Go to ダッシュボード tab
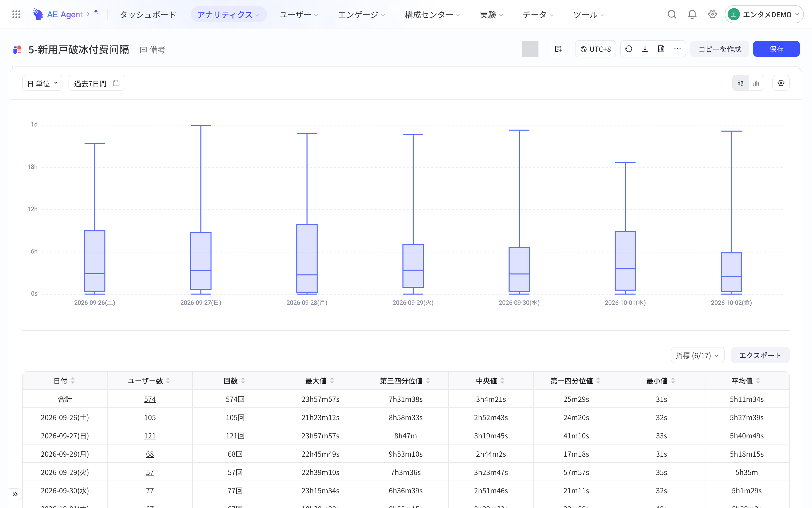The image size is (812, 508). 148,14
